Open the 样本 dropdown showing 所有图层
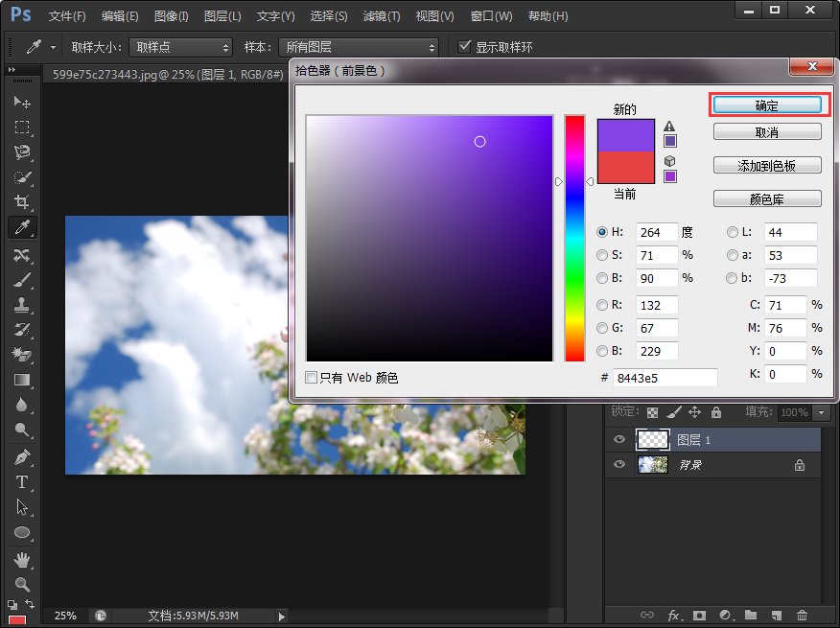The width and height of the screenshot is (840, 628). click(x=359, y=46)
